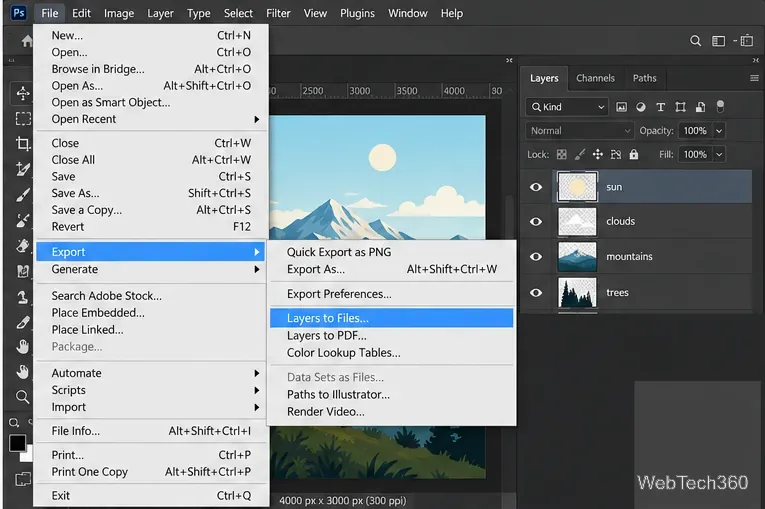The width and height of the screenshot is (765, 509).
Task: Filter layers by shape layers icon
Action: [680, 107]
